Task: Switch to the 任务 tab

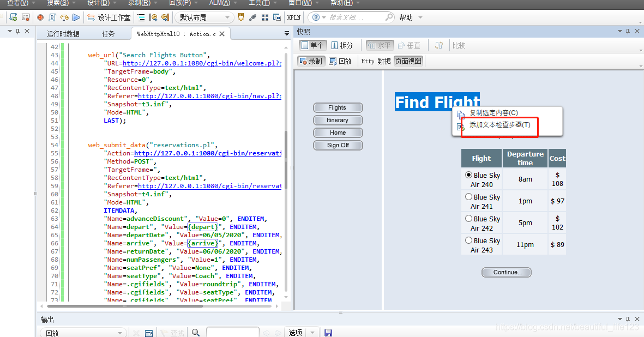Action: click(108, 34)
